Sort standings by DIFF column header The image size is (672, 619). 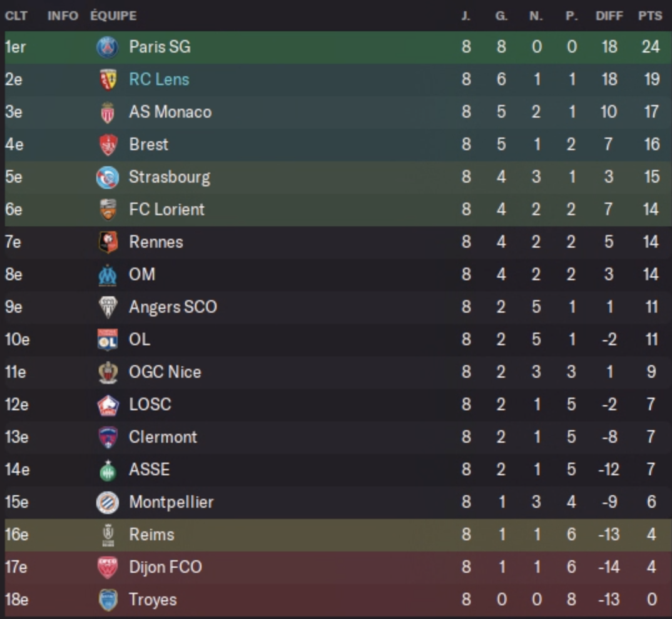pos(609,16)
